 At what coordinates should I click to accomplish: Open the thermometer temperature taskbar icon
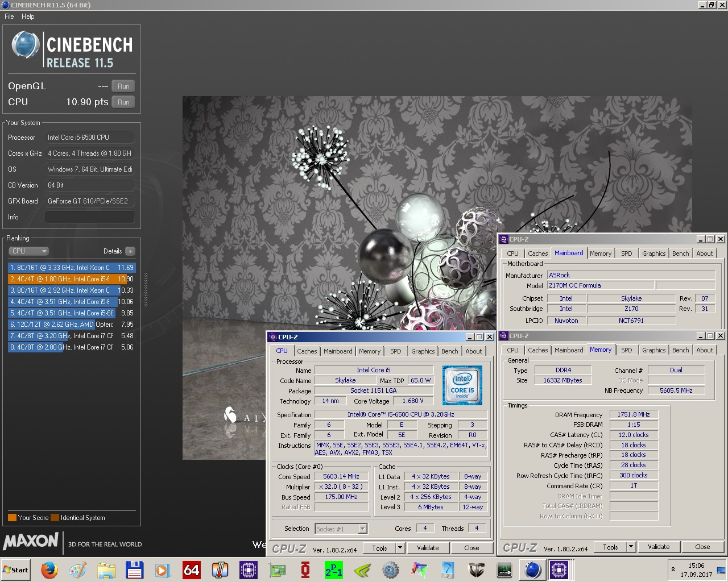(x=220, y=569)
